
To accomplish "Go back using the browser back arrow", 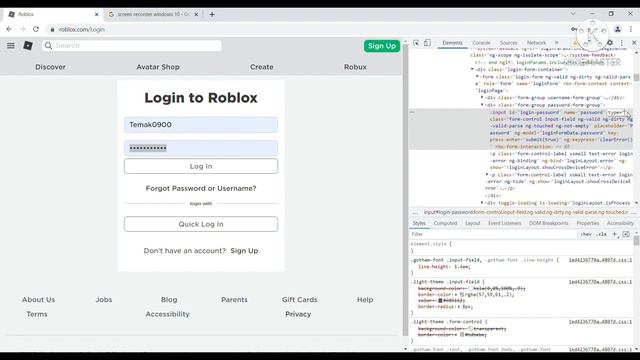I will 9,29.
